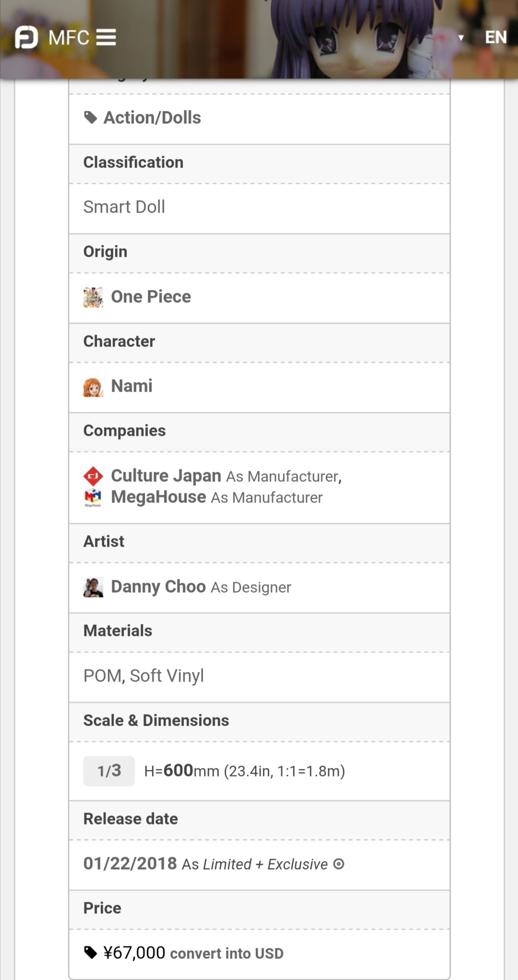Select the EN language option
Screen dimensions: 518x980
coord(495,37)
